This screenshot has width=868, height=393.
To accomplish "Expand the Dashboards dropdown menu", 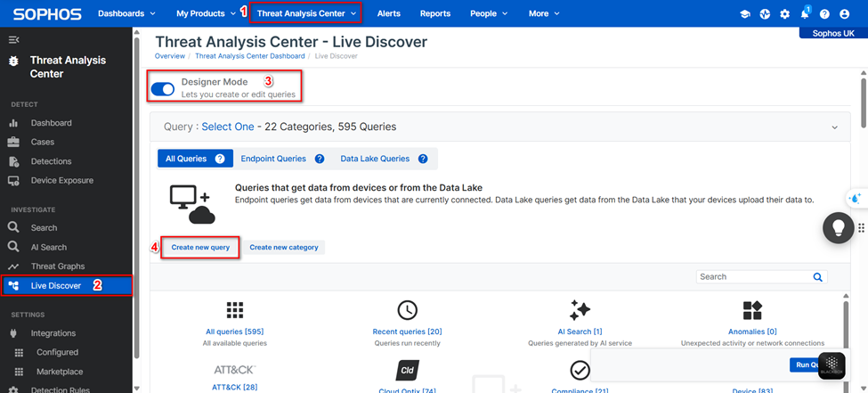I will [x=126, y=14].
